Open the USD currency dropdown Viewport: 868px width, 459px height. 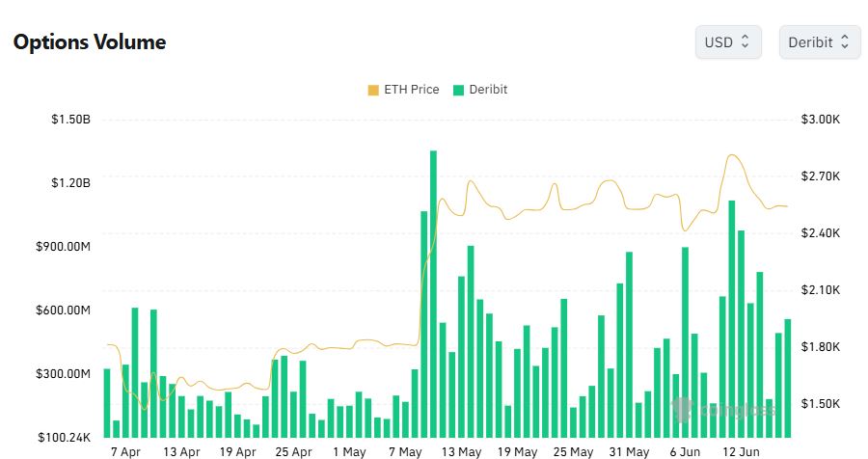pyautogui.click(x=728, y=42)
